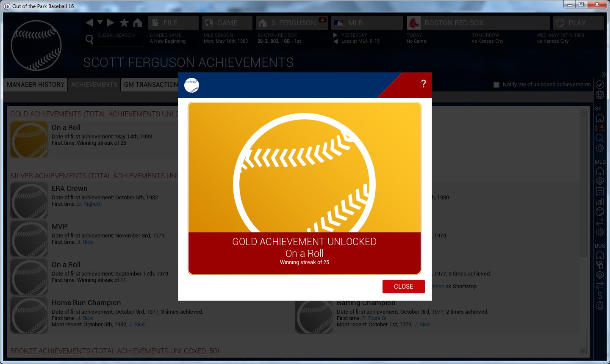610x364 pixels.
Task: Open J. Rice link on Batting Champion most recent
Action: click(422, 325)
